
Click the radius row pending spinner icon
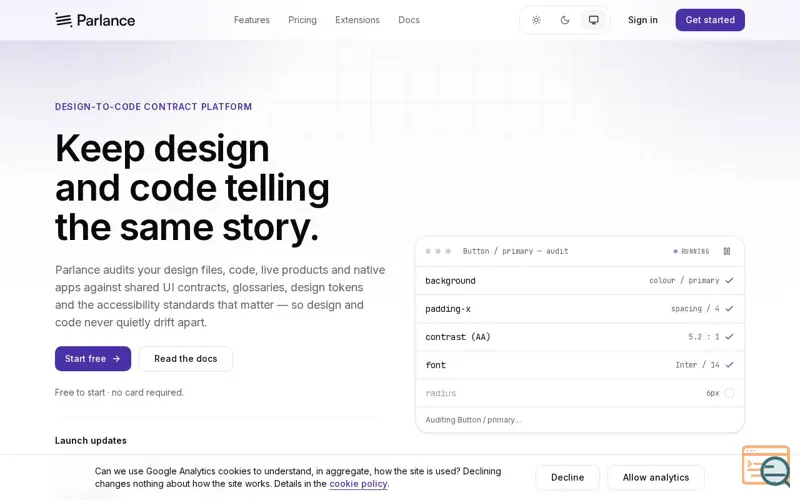pos(729,393)
